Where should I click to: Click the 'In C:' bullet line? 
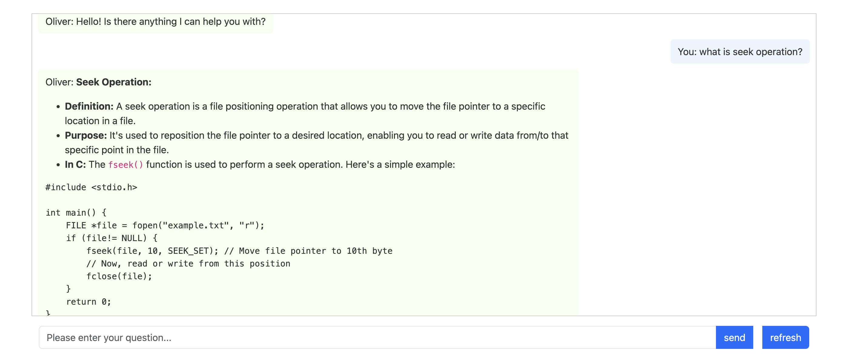pos(260,164)
